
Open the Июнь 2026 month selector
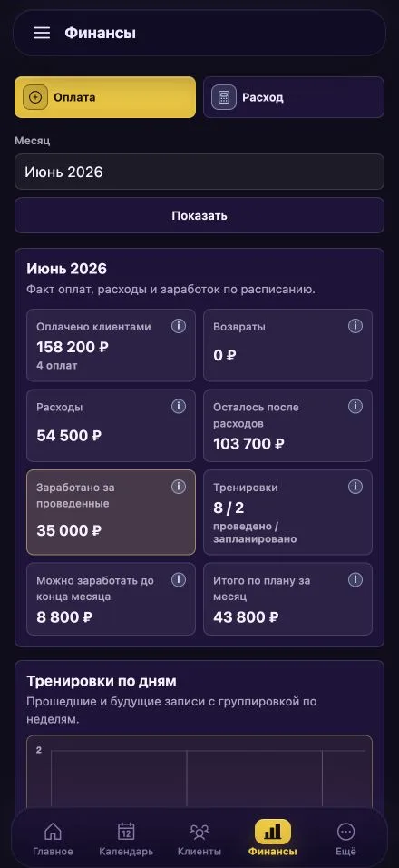[x=199, y=172]
